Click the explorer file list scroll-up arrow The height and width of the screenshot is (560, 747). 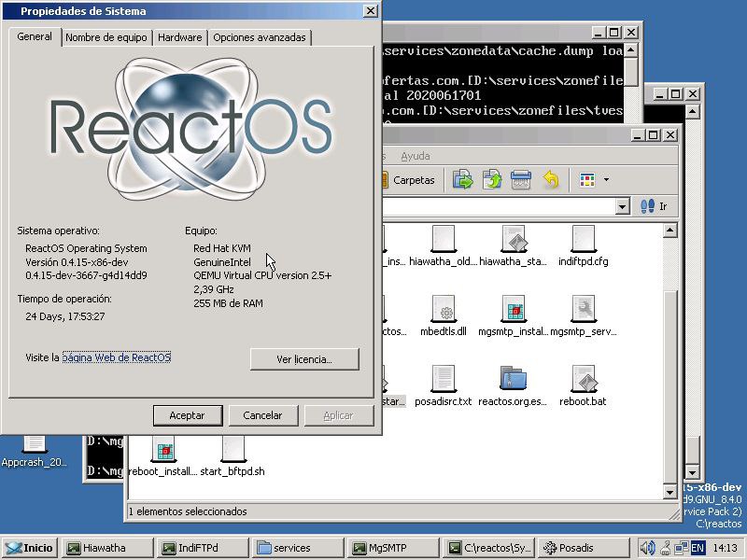669,231
